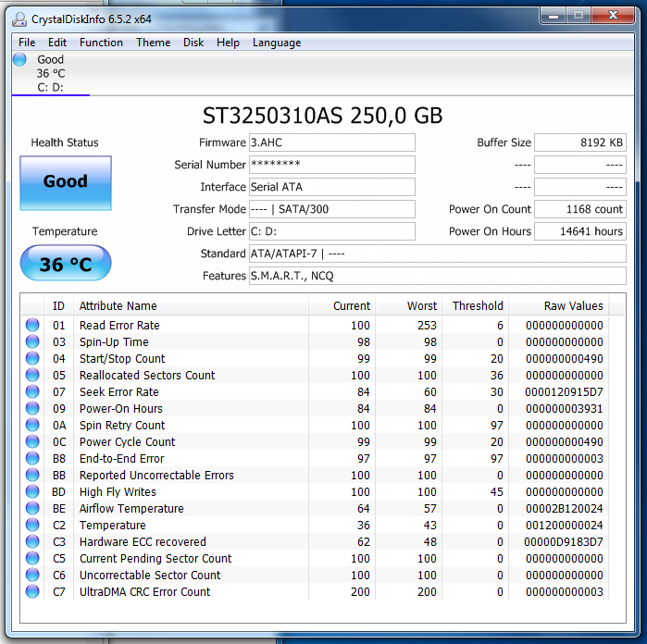Open the File menu
The height and width of the screenshot is (644, 647).
click(27, 43)
